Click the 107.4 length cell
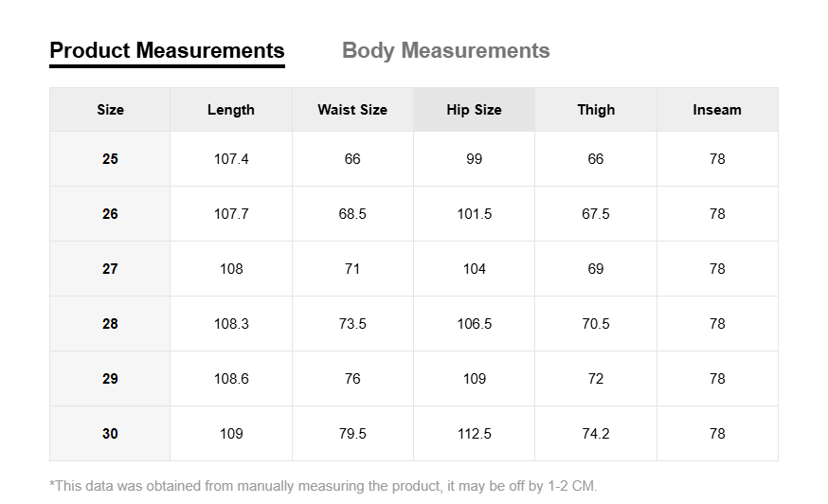This screenshot has width=828, height=504. pyautogui.click(x=231, y=159)
